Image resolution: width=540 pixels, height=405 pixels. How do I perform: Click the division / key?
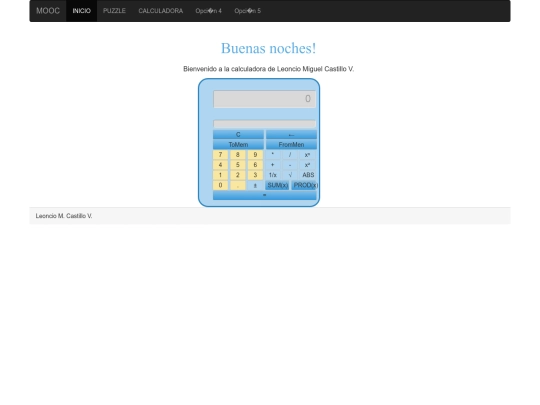(x=290, y=155)
